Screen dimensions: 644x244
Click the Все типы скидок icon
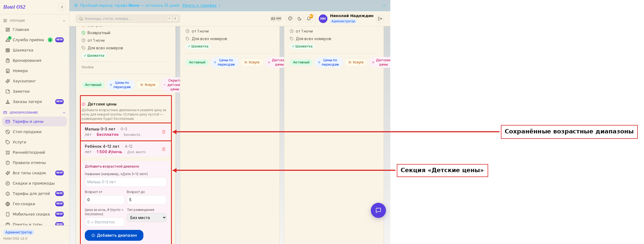(8, 173)
